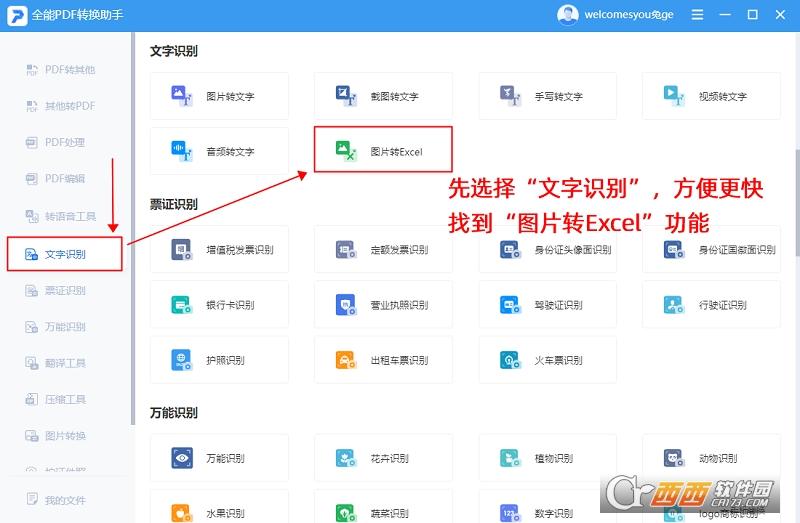Screen dimensions: 800x523
Task: Select 万能识别 in the sidebar
Action: tap(55, 327)
